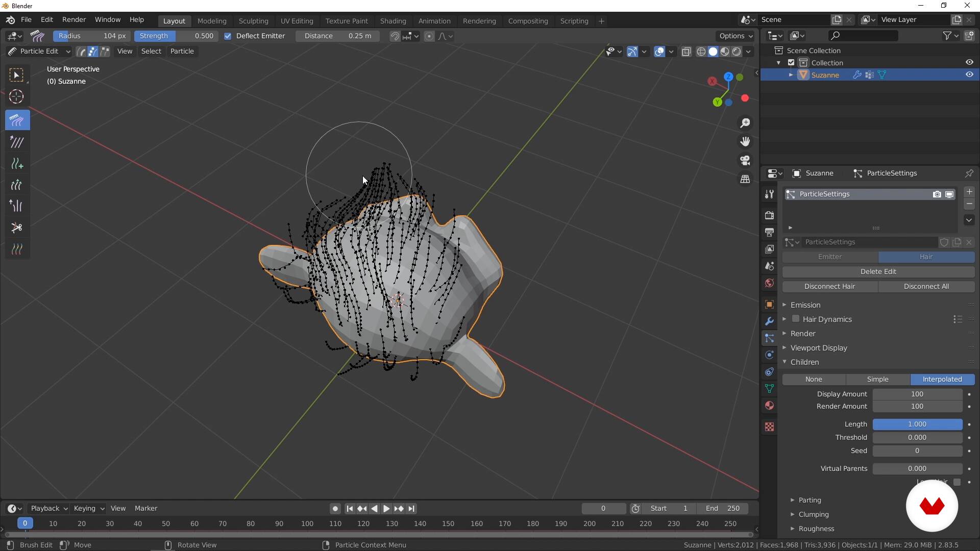Switch to Sculpting workspace tab
This screenshot has height=551, width=980.
tap(253, 21)
